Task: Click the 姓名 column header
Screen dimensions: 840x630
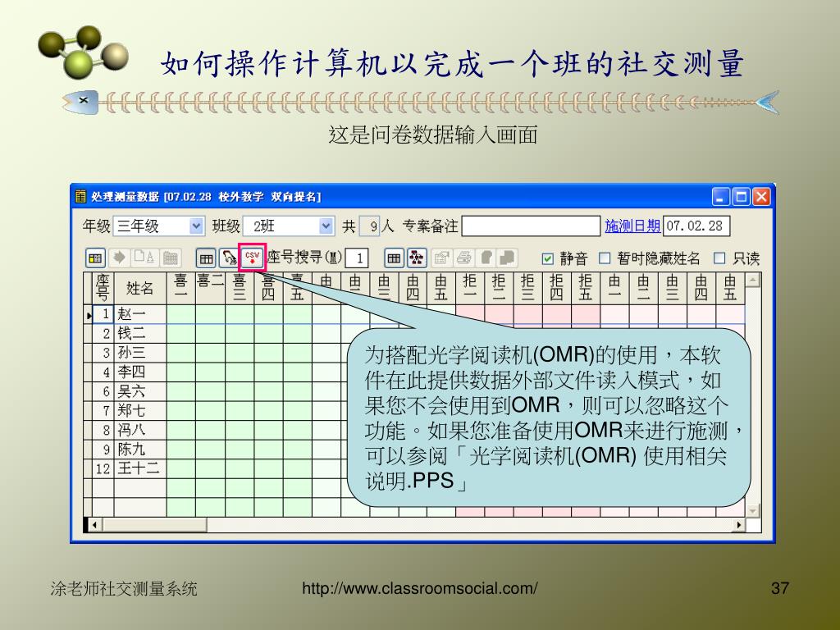Action: [x=139, y=288]
